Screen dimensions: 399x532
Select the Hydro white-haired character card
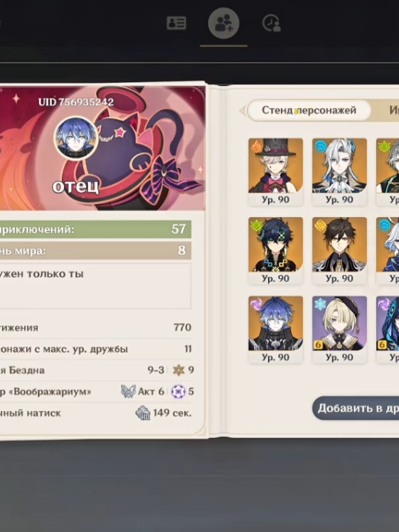pos(339,172)
